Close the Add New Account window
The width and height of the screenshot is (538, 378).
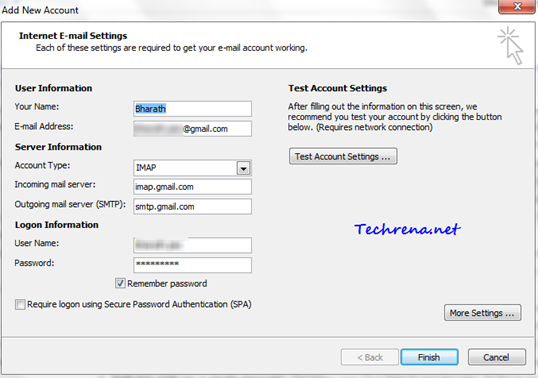pos(517,6)
